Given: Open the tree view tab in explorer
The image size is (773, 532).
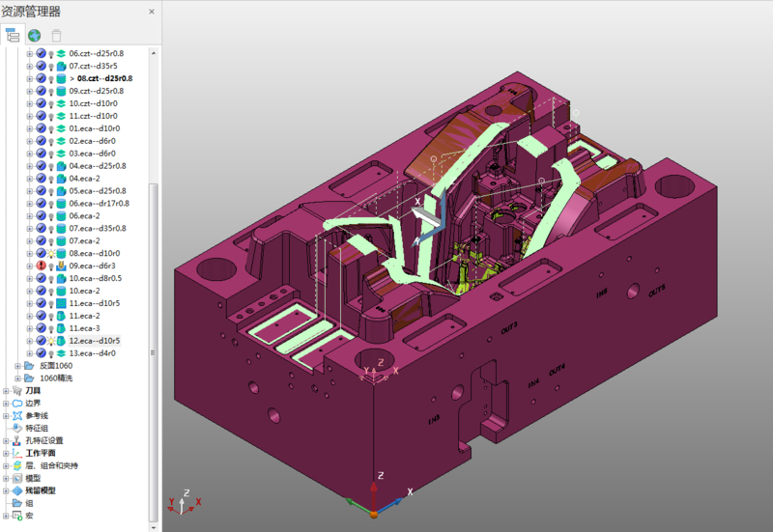Looking at the screenshot, I should coord(13,35).
